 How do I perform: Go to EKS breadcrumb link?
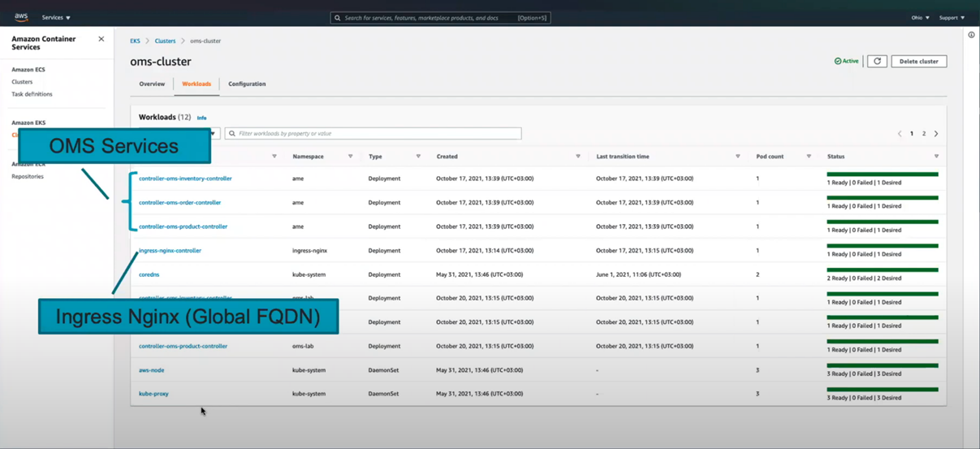[x=135, y=41]
